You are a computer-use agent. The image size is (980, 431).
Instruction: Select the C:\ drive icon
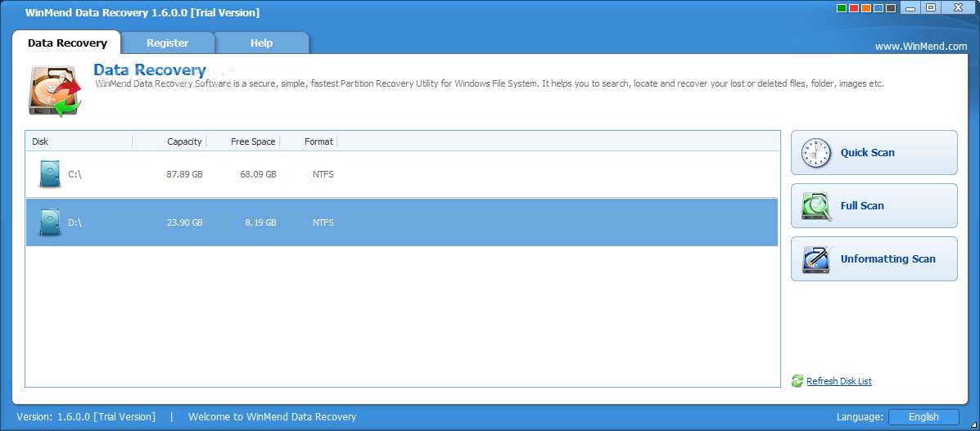49,174
